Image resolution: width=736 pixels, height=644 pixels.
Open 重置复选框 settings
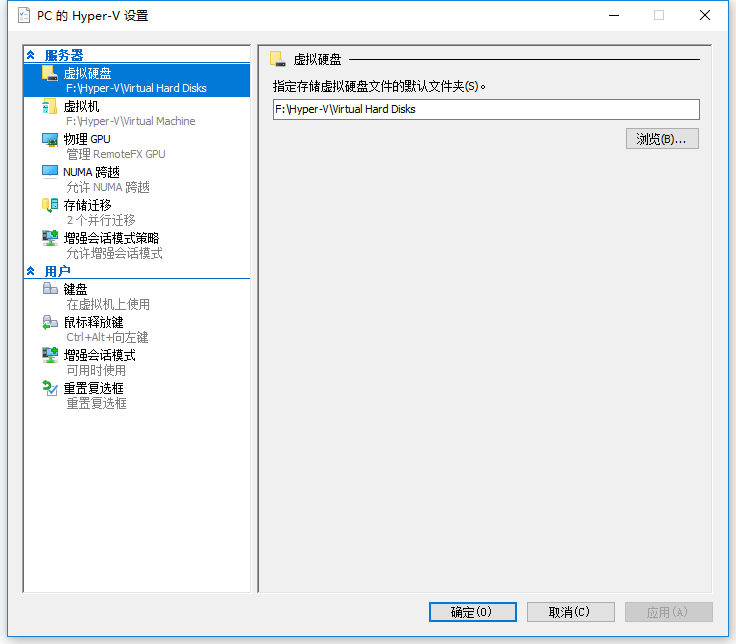coord(137,395)
